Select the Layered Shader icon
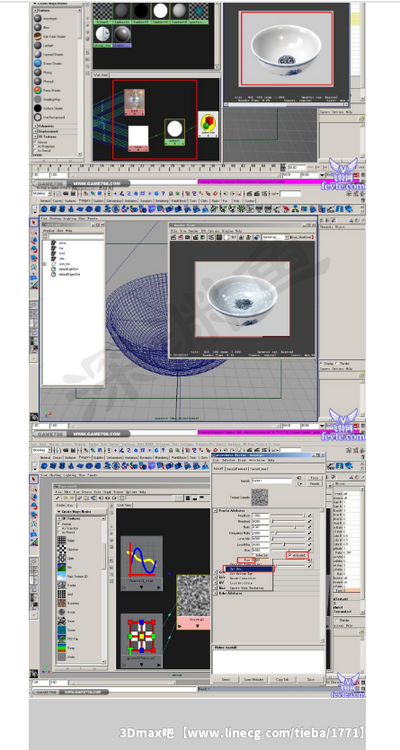This screenshot has width=400, height=750. (x=37, y=54)
